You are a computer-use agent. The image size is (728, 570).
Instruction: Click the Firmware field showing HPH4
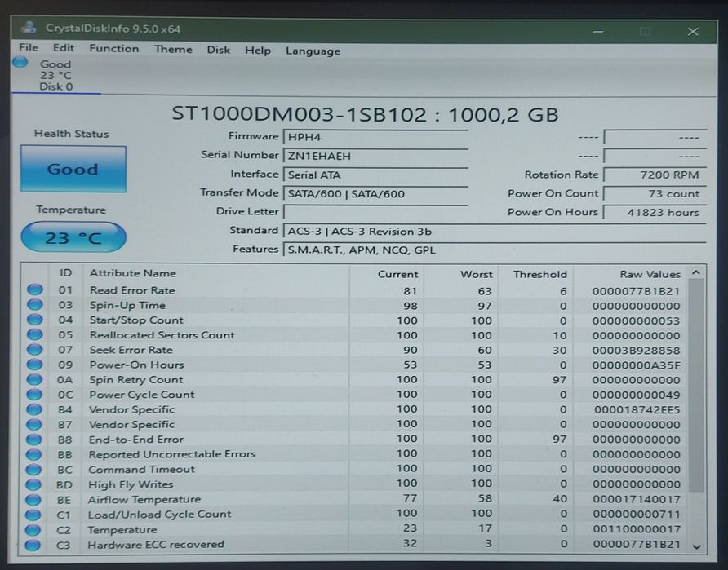click(375, 137)
